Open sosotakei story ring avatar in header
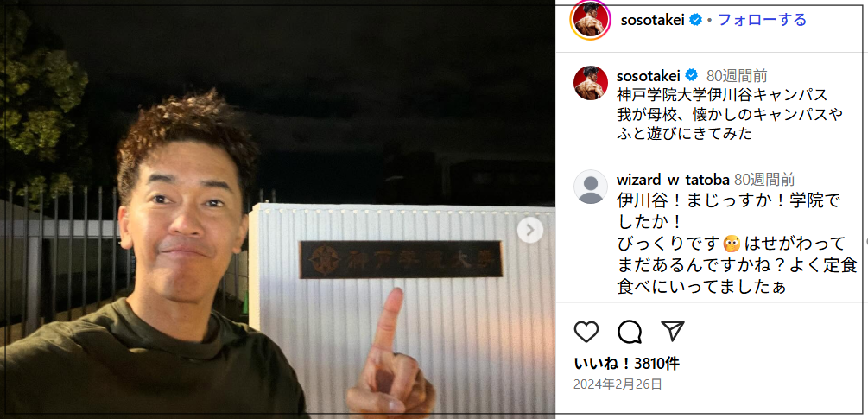Viewport: 868px width, 419px height. [x=591, y=21]
